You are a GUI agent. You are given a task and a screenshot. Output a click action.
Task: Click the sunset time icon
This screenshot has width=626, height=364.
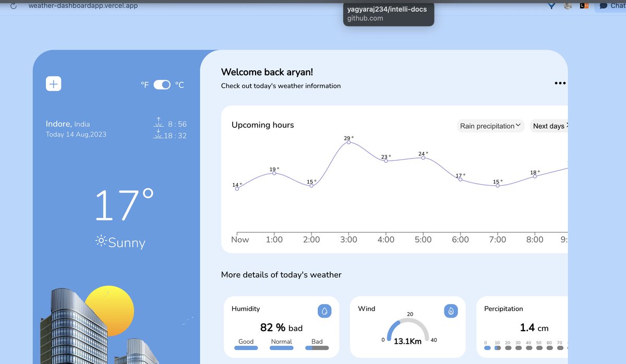[159, 135]
